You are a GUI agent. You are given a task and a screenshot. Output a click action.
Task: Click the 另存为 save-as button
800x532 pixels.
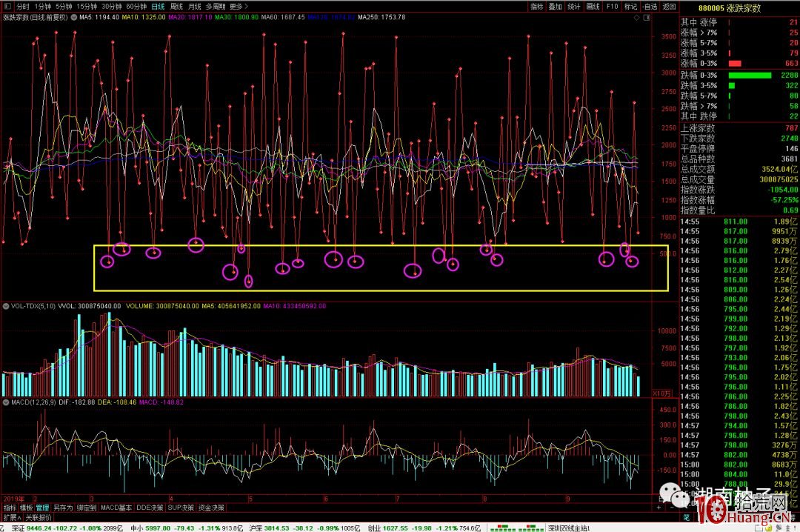(63, 508)
